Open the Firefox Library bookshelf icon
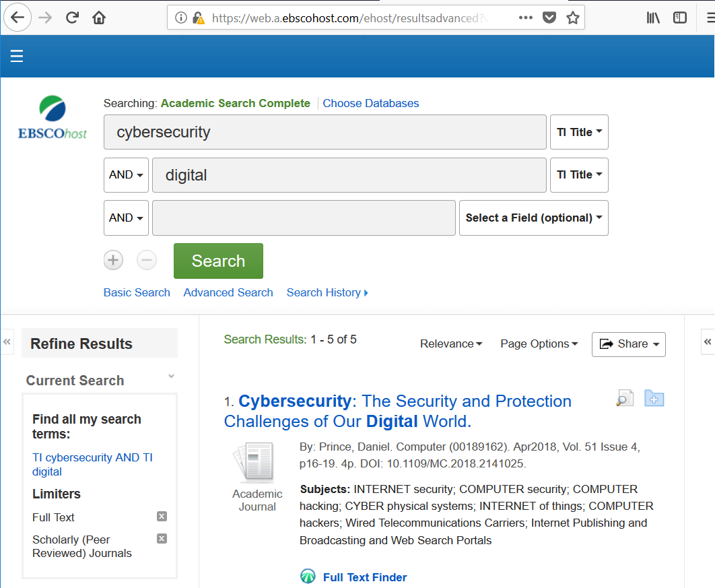This screenshot has width=715, height=588. 652,18
